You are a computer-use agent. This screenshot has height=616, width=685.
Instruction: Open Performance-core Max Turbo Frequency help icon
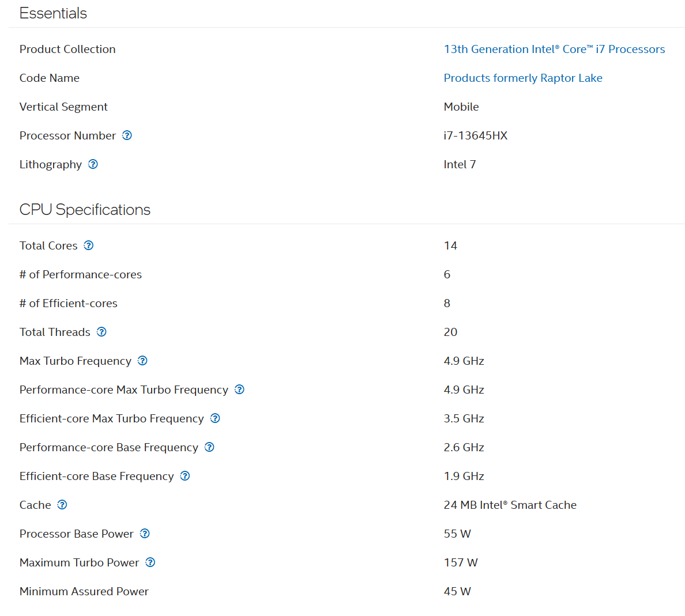click(x=239, y=390)
